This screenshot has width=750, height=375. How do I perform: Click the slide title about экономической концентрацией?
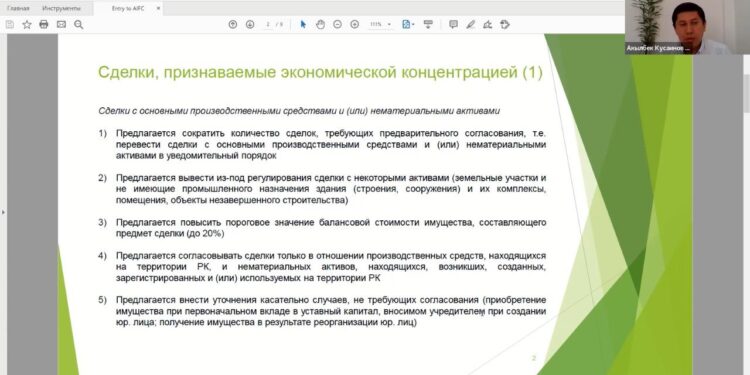pyautogui.click(x=320, y=72)
